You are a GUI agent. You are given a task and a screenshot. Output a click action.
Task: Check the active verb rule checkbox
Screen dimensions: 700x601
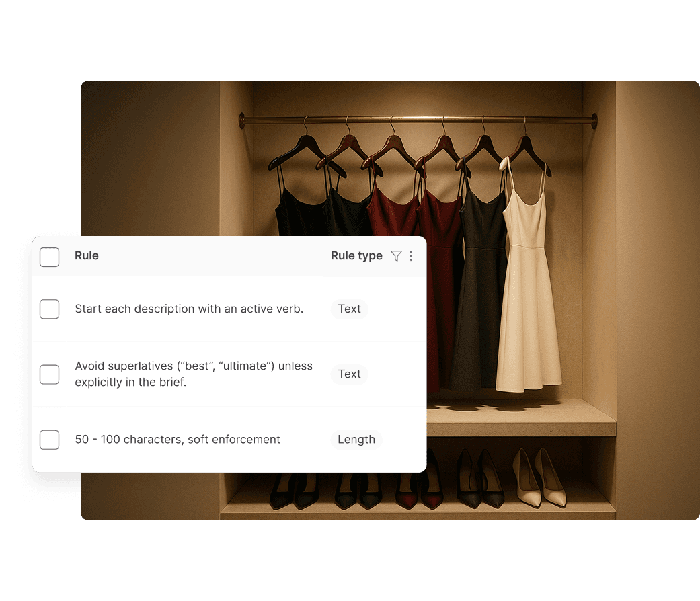point(49,309)
